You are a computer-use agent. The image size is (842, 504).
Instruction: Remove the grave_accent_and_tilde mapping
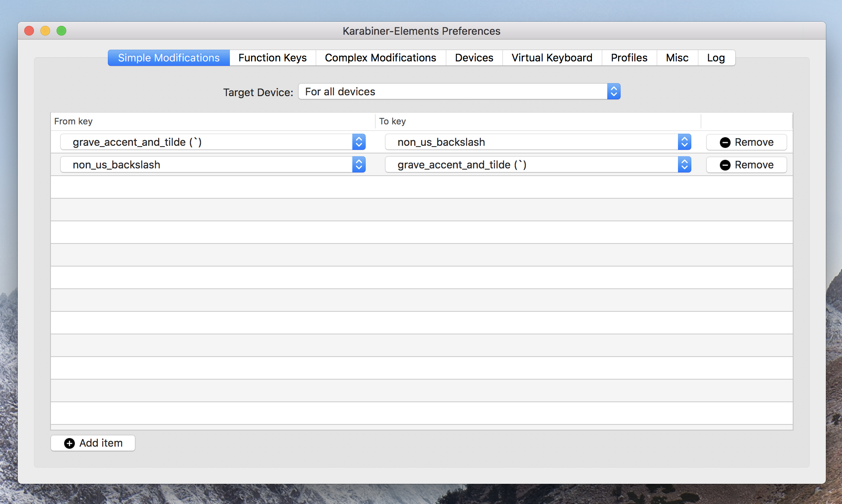coord(745,142)
